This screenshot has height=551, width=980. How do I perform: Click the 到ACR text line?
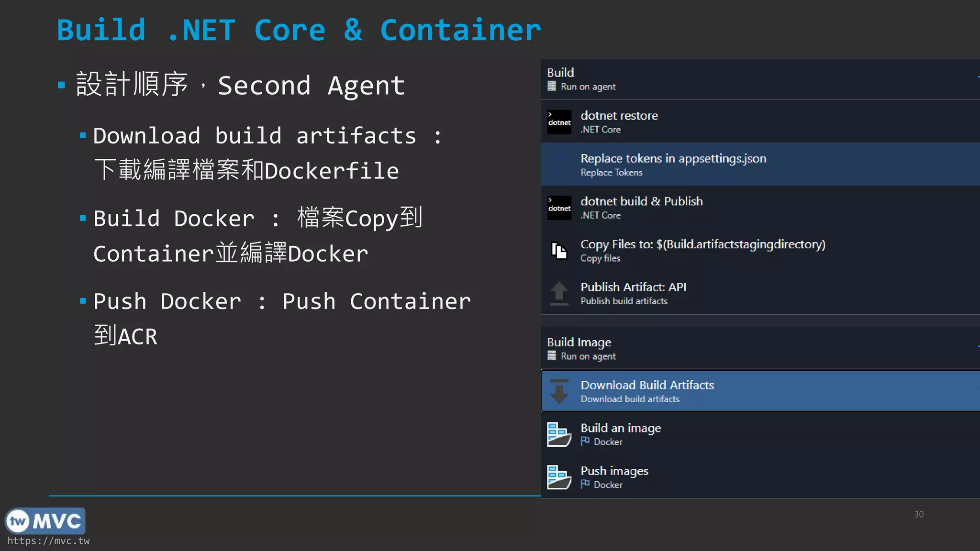(x=125, y=336)
